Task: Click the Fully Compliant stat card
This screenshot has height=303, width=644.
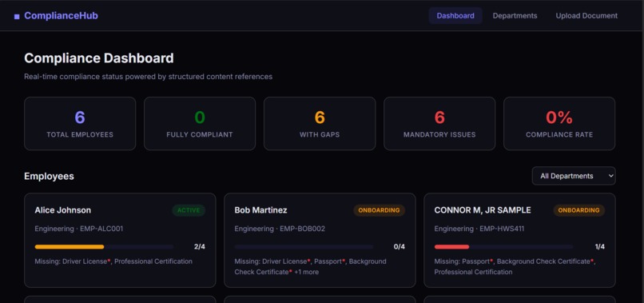Action: 200,123
